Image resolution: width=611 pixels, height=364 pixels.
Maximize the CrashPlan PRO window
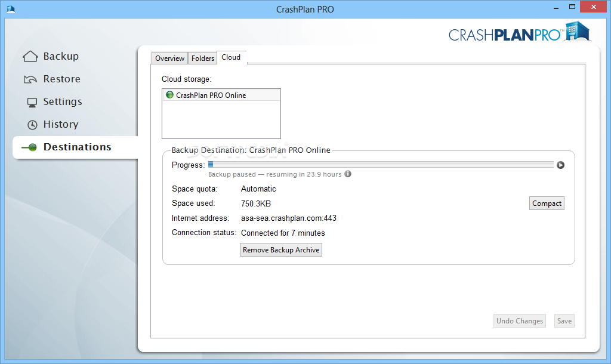(572, 7)
